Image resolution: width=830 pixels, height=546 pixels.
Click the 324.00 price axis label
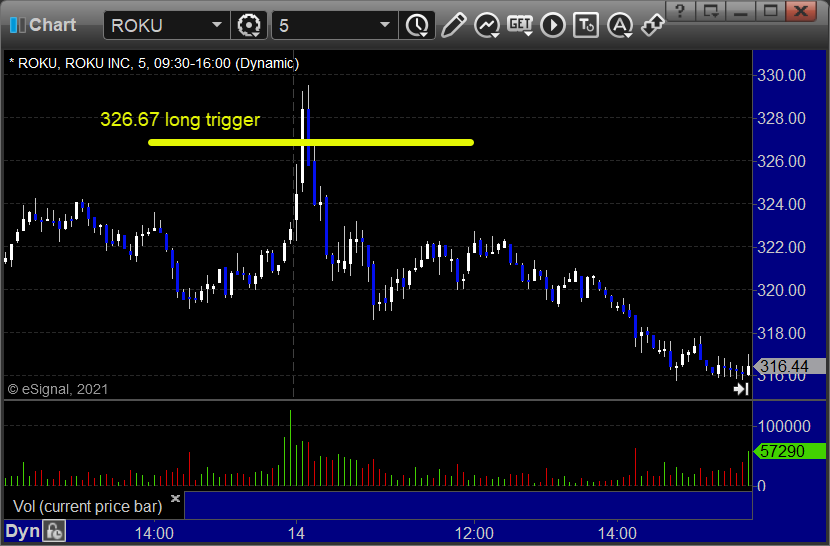(x=781, y=204)
